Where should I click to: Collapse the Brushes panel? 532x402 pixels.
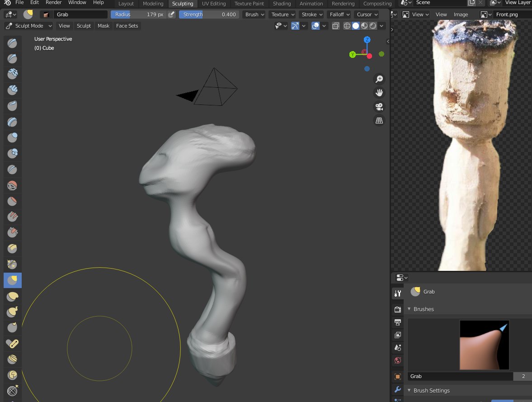[409, 309]
